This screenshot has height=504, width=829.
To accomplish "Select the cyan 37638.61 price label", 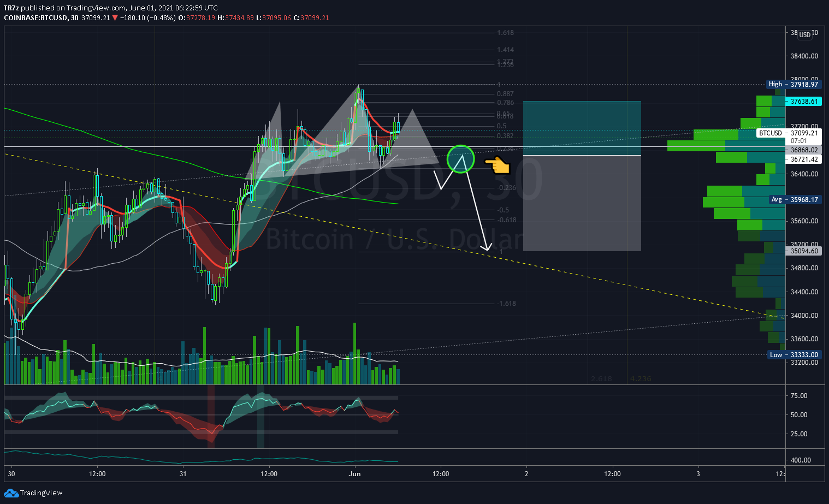I will tap(803, 102).
